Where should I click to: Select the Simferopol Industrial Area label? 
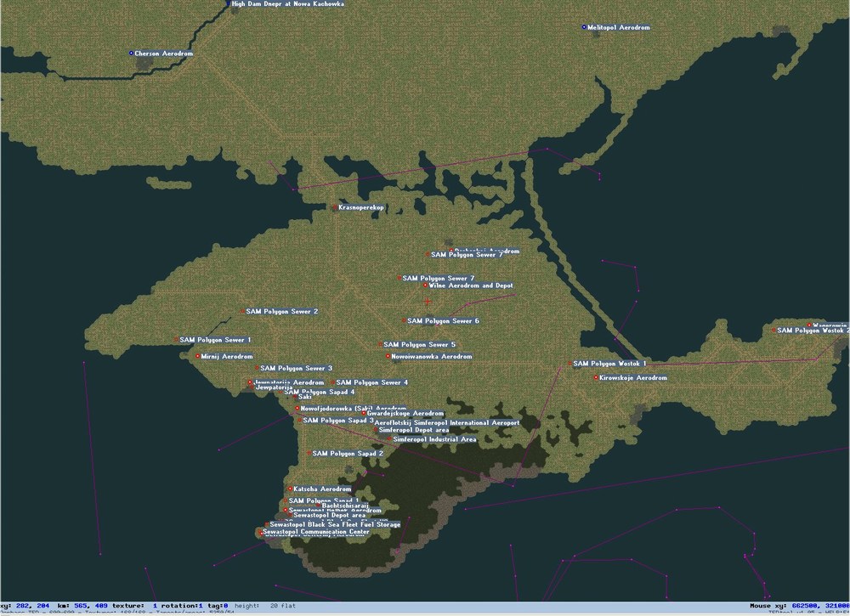(434, 439)
